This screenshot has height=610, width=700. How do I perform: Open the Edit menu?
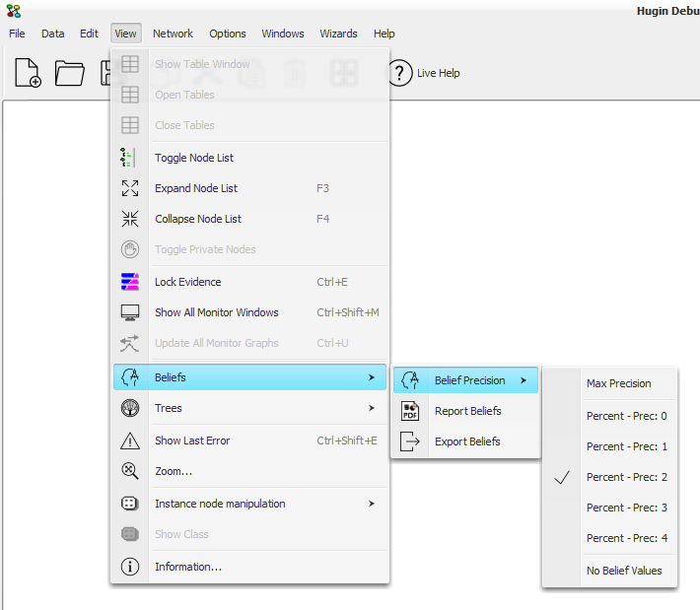pos(89,34)
